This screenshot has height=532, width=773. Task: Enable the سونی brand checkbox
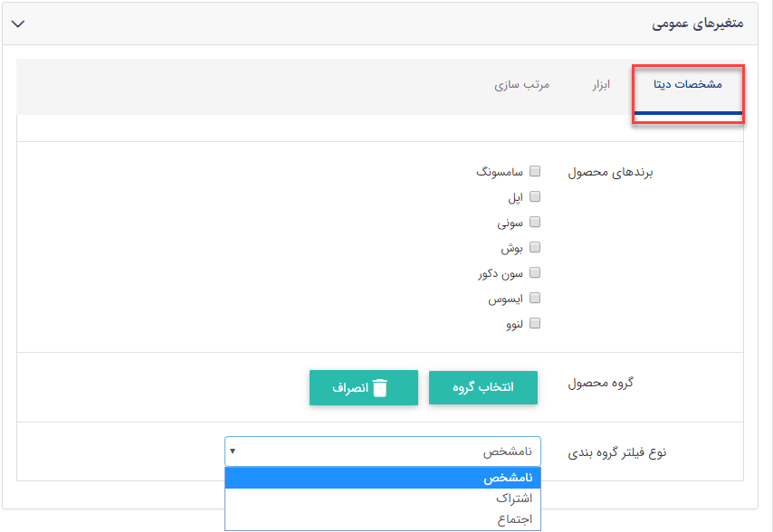coord(535,221)
